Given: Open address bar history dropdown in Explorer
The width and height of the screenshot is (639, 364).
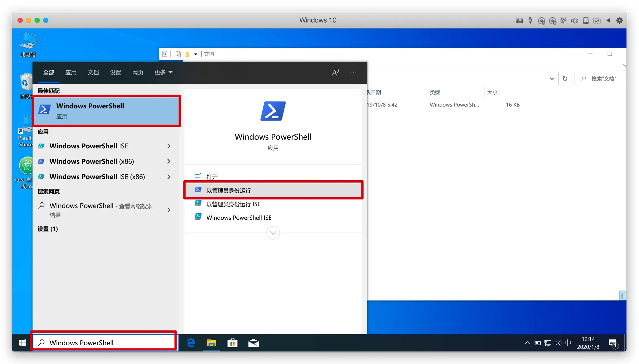Looking at the screenshot, I should coord(552,79).
